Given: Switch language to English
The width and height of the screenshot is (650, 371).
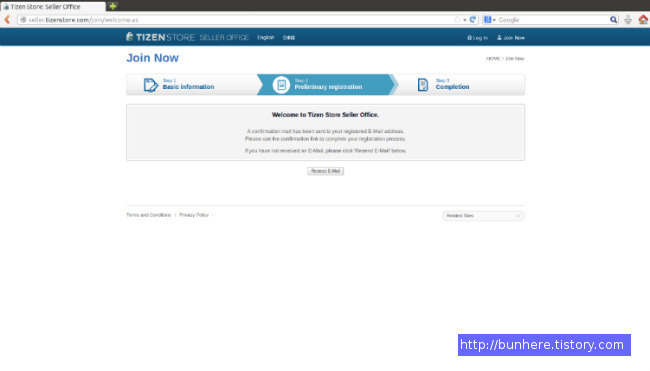Looking at the screenshot, I should coord(266,37).
